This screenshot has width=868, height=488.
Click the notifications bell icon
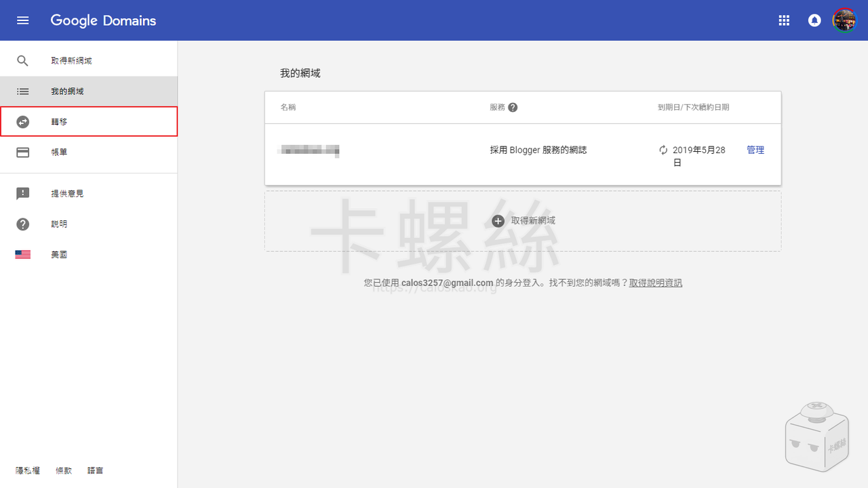(x=814, y=20)
